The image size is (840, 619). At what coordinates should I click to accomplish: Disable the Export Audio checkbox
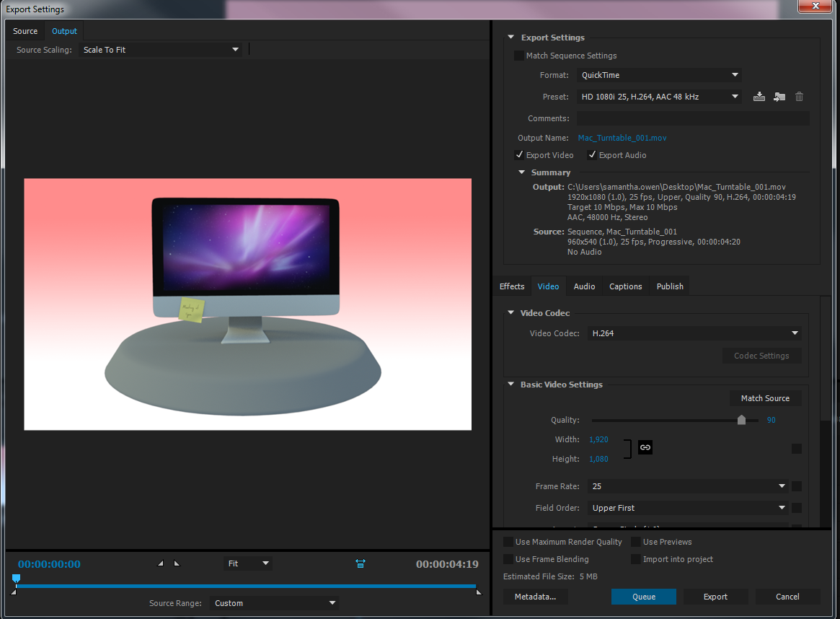tap(592, 154)
